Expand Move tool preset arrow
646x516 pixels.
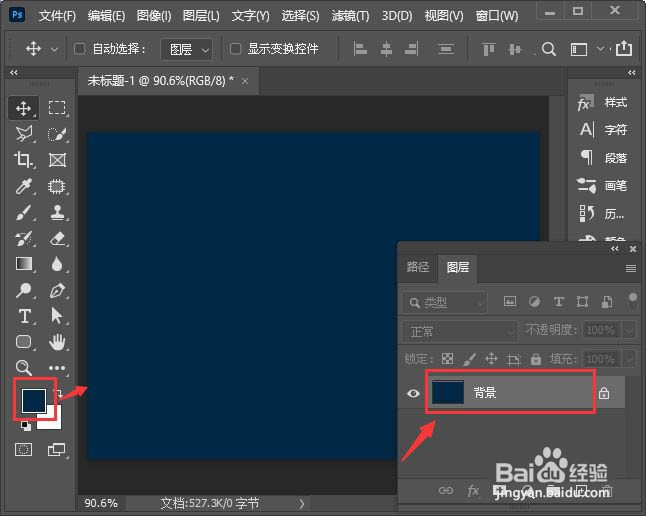pyautogui.click(x=54, y=49)
